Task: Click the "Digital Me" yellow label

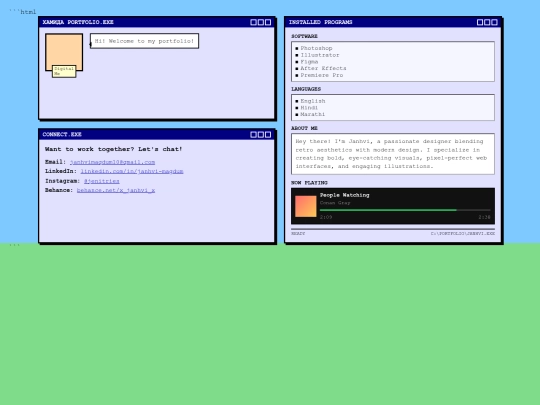Action: (64, 71)
